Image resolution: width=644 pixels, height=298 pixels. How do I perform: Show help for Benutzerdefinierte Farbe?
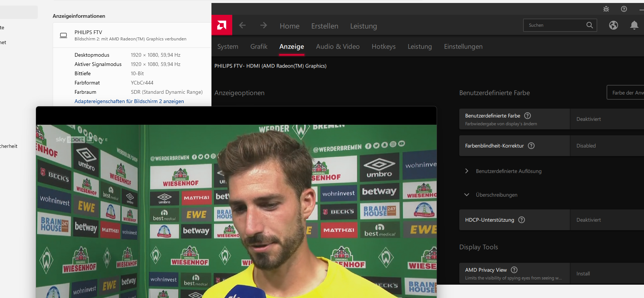[528, 116]
